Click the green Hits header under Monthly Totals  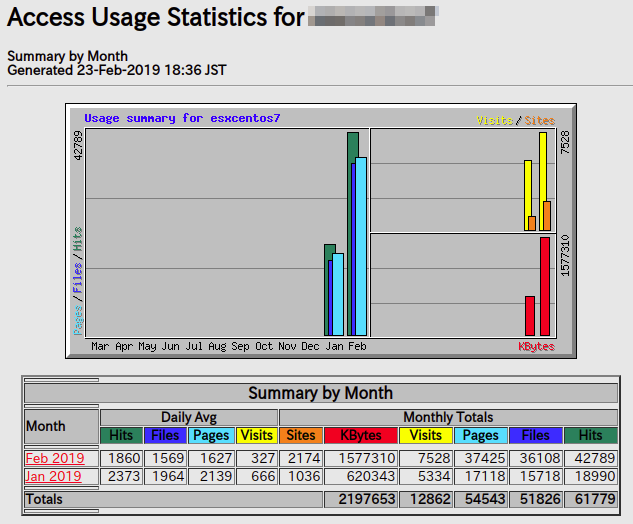(x=584, y=436)
